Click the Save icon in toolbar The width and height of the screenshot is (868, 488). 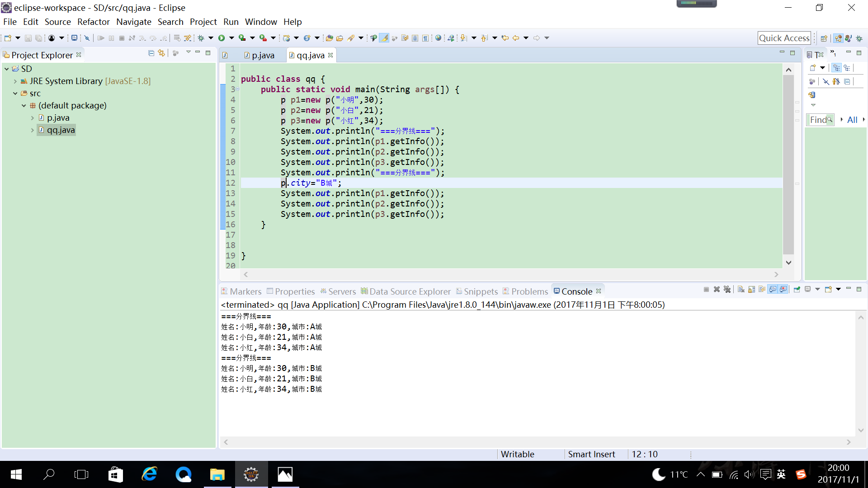[28, 38]
